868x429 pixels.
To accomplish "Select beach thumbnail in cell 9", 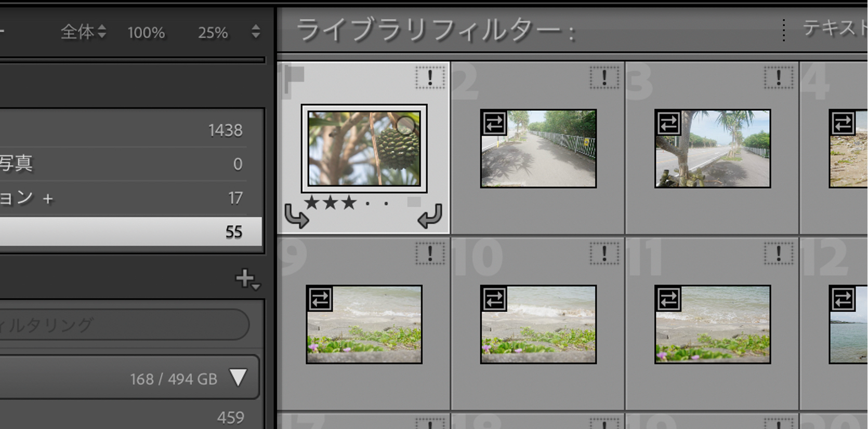I will pos(364,324).
